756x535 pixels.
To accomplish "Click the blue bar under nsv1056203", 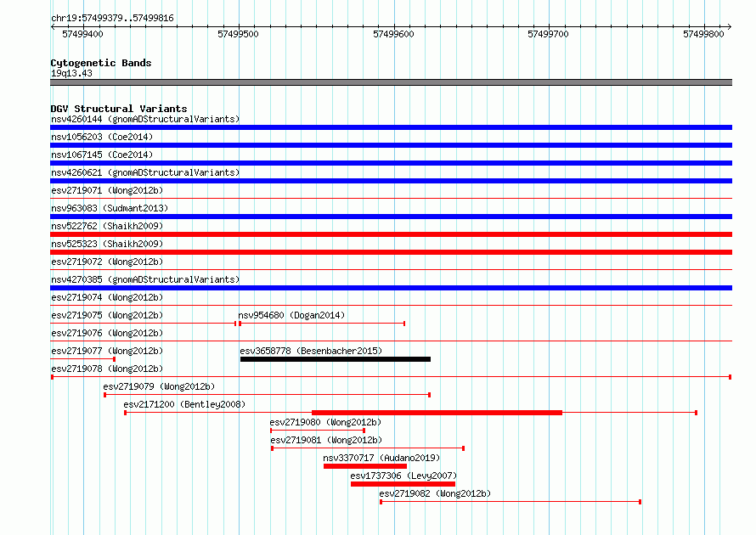I will (x=391, y=145).
